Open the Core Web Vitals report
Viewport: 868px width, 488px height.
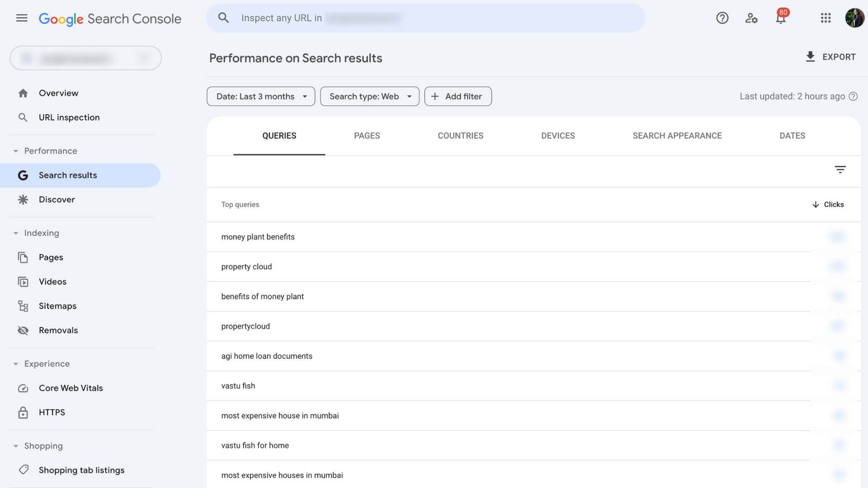point(71,388)
